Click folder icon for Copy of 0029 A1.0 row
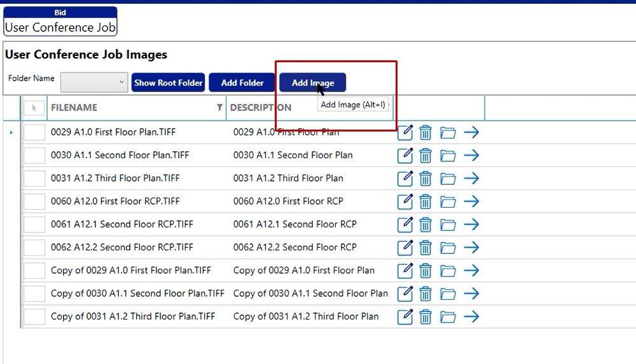636x364 pixels. [x=448, y=271]
